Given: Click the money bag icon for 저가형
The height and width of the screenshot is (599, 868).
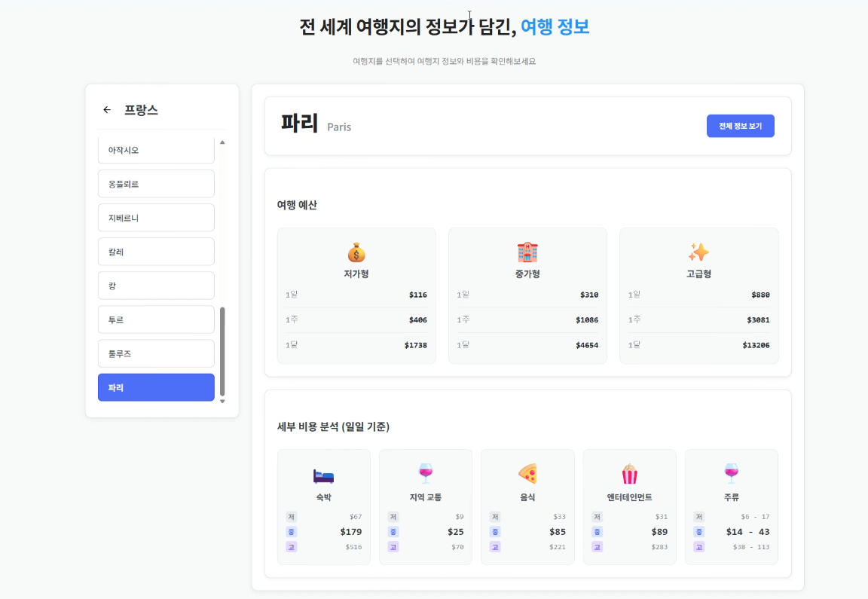Looking at the screenshot, I should 356,252.
